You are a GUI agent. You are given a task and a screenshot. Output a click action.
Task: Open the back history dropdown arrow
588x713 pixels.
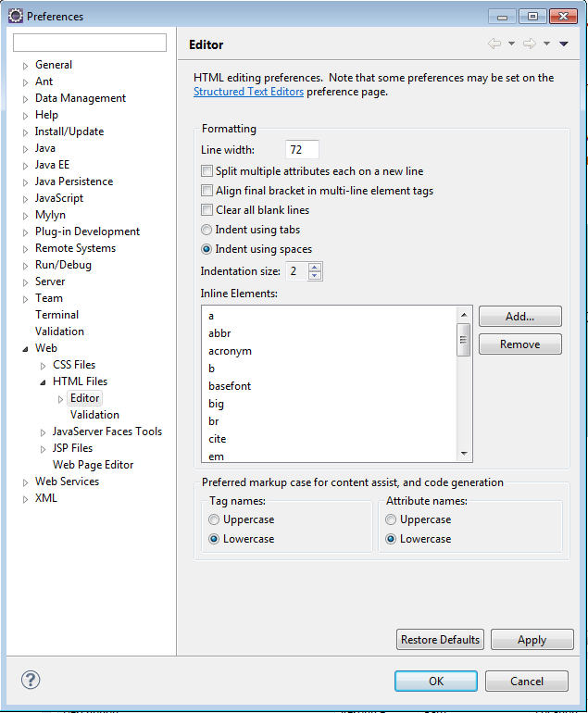[x=511, y=44]
